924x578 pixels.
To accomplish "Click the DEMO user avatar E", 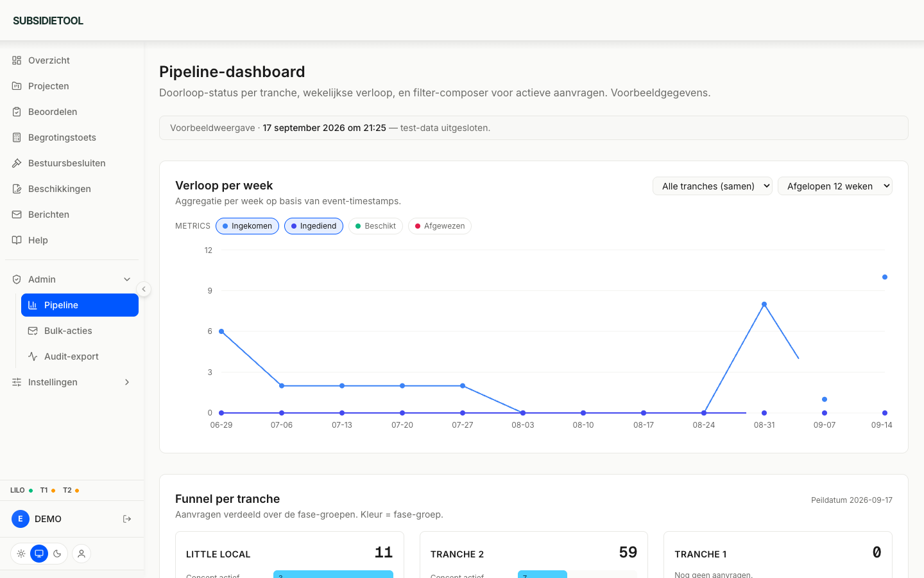I will tap(21, 519).
